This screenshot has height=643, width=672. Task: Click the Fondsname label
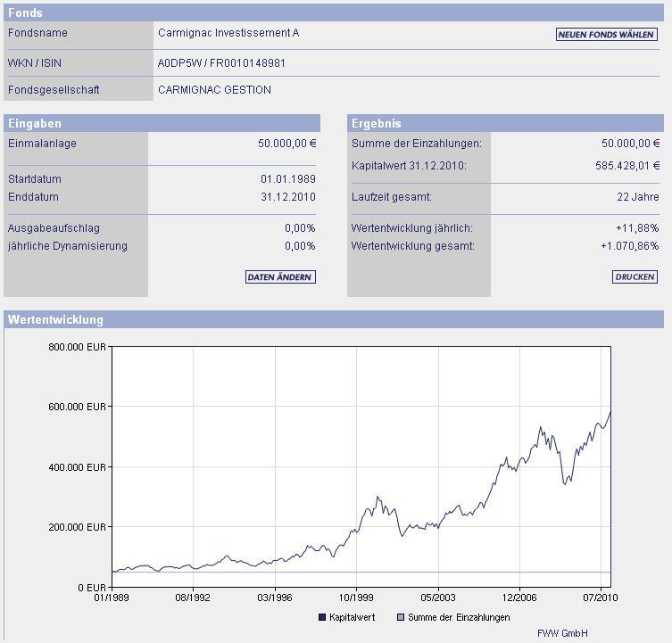37,33
